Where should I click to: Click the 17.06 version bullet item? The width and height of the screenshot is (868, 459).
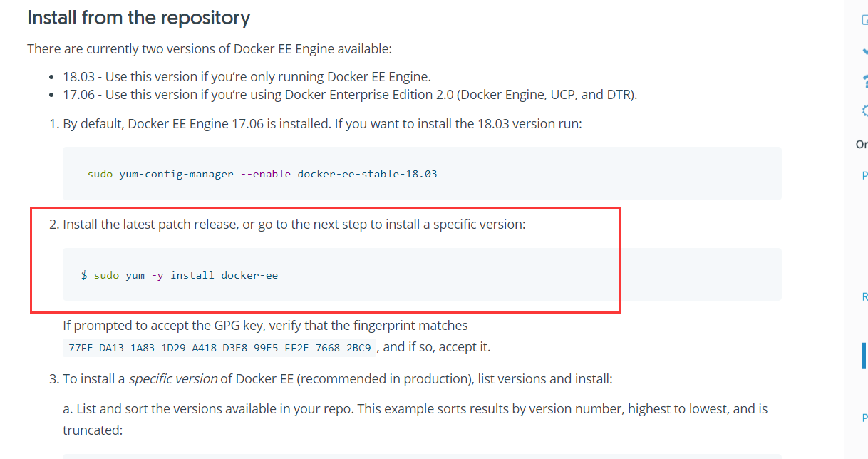pos(349,94)
